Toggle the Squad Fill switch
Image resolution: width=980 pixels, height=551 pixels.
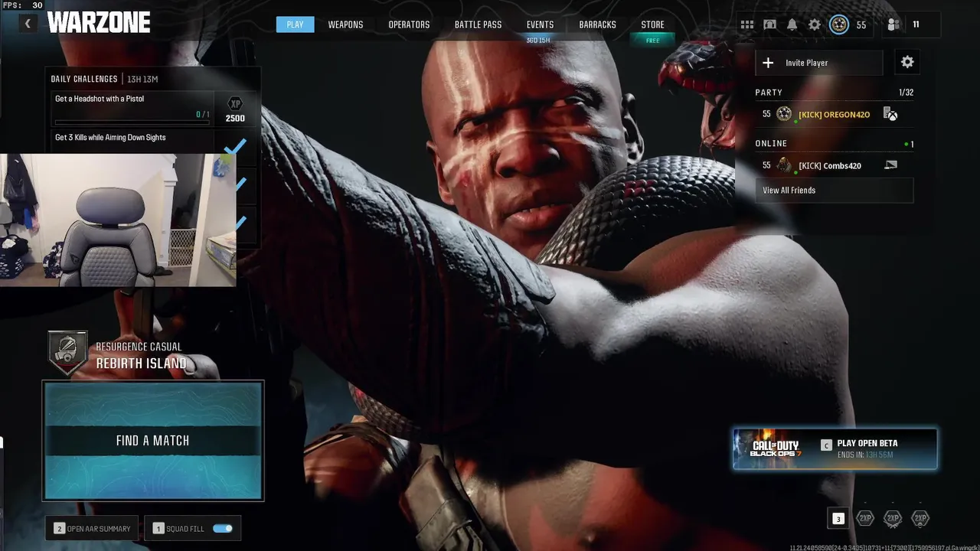pos(223,528)
